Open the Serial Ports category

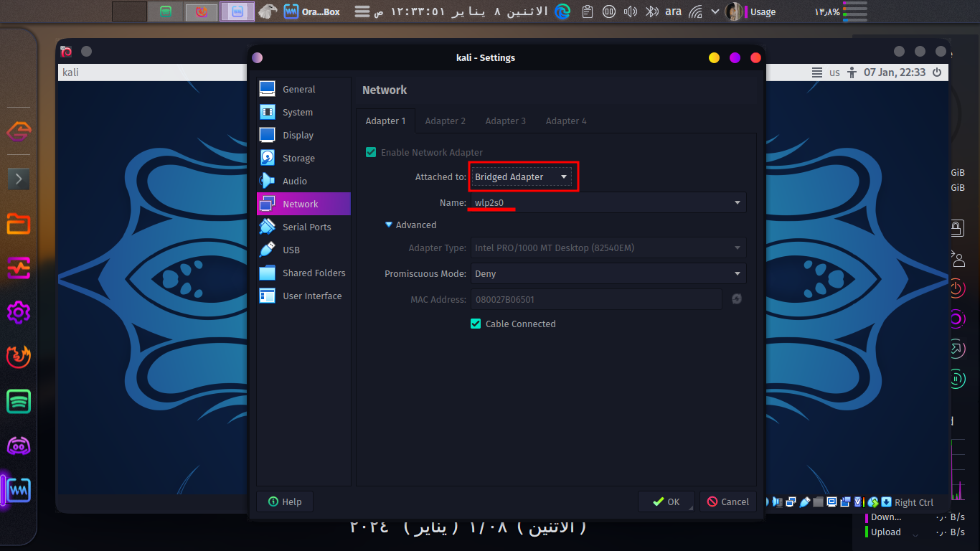click(x=303, y=227)
